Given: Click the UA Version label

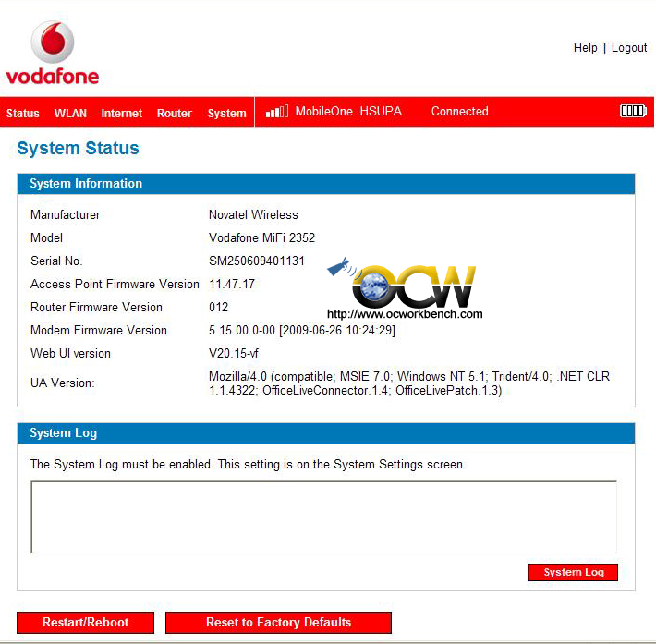Looking at the screenshot, I should coord(62,383).
